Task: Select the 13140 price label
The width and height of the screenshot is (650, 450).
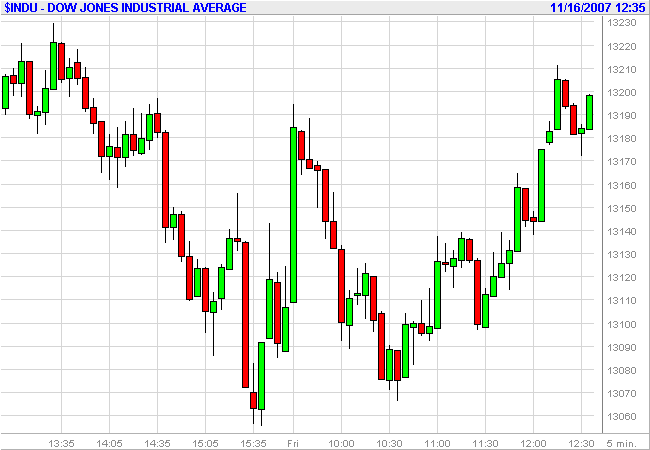Action: [621, 231]
